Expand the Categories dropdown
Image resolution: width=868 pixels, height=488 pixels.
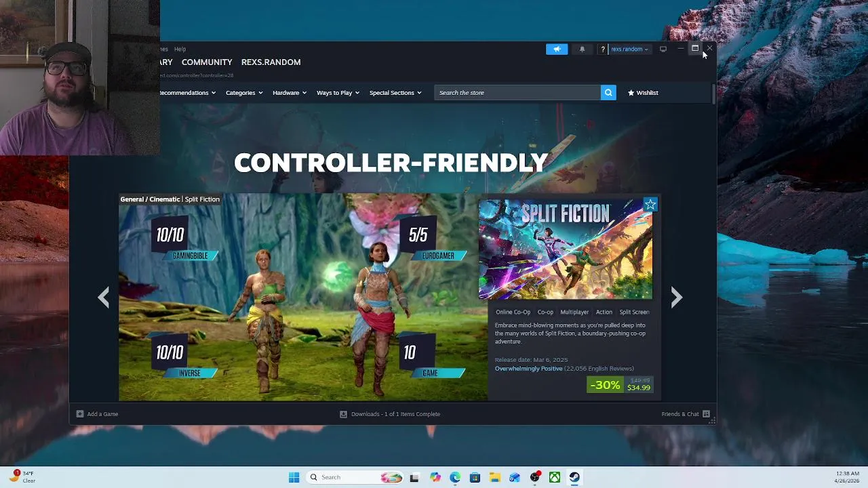click(244, 93)
